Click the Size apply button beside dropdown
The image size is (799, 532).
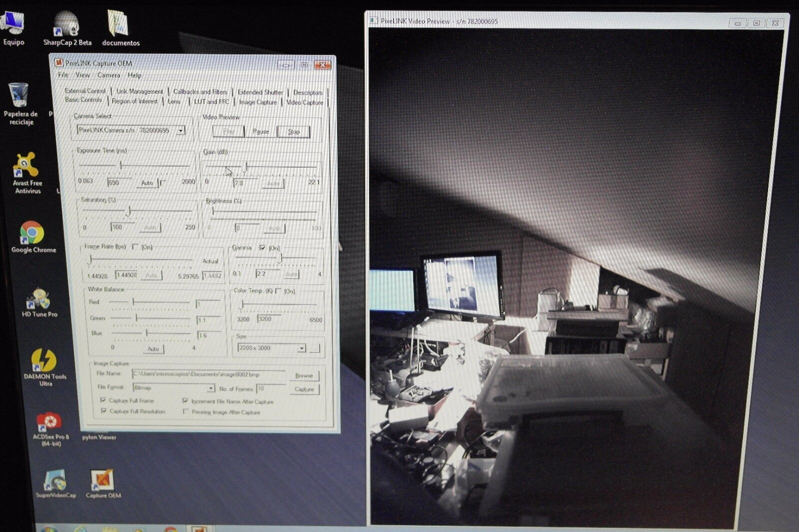pyautogui.click(x=315, y=348)
